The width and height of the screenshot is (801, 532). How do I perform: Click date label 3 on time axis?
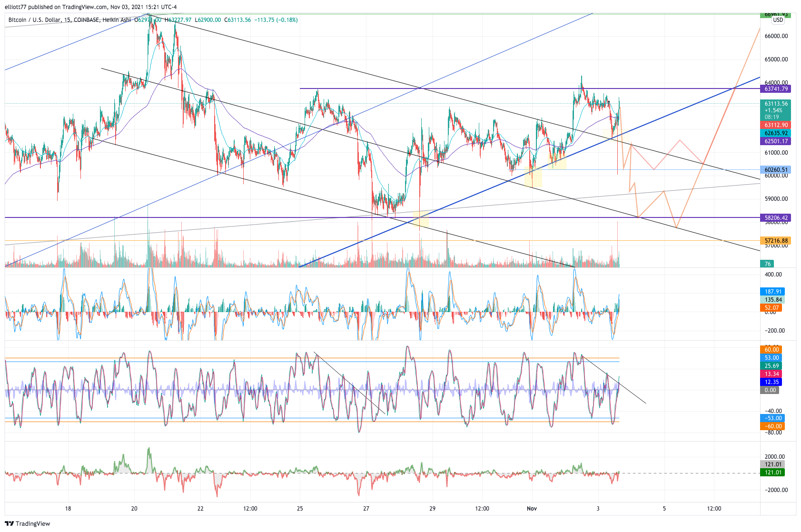[x=598, y=509]
